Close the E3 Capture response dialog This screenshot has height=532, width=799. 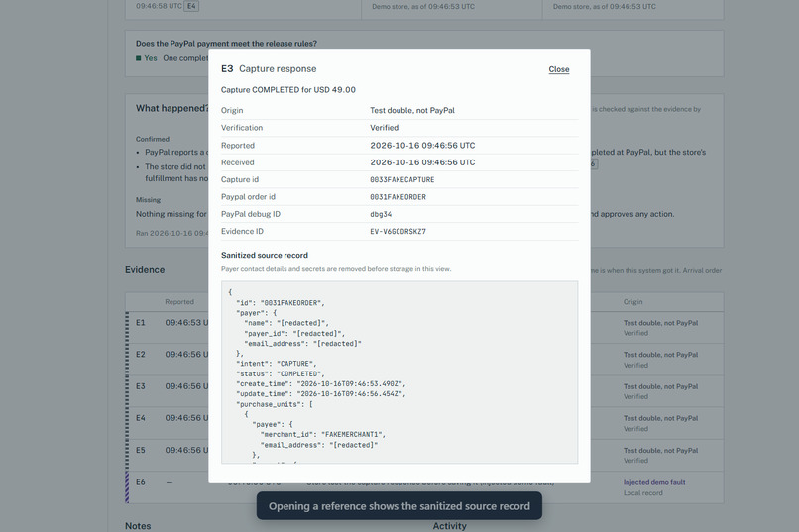coord(558,69)
